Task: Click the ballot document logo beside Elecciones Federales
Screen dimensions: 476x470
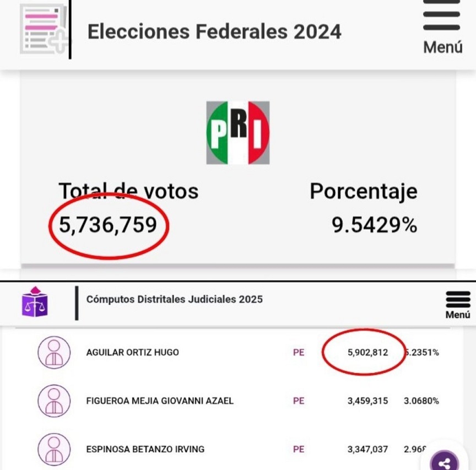Action: (x=44, y=29)
